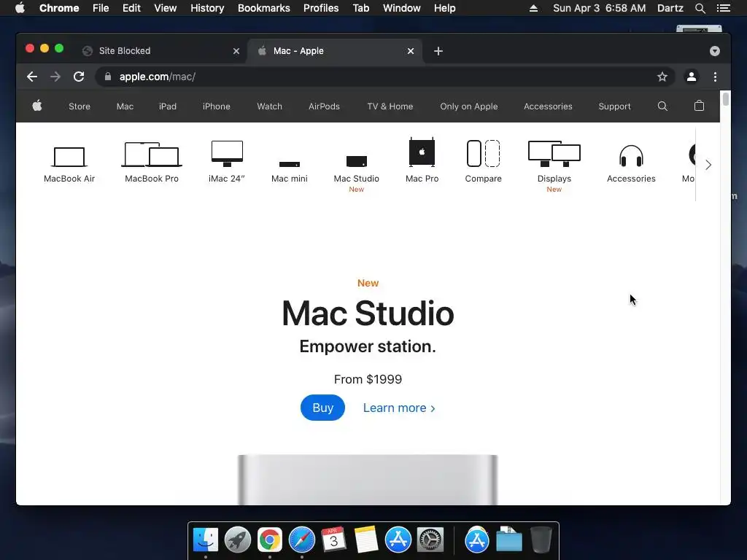
Task: Open the View menu
Action: tap(166, 8)
